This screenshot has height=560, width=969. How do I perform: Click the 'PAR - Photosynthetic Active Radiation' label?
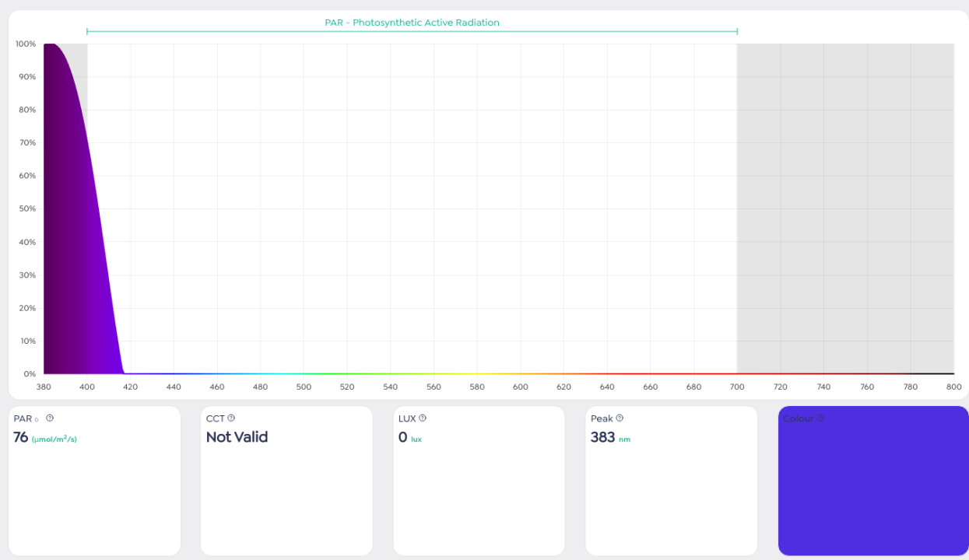pos(412,23)
